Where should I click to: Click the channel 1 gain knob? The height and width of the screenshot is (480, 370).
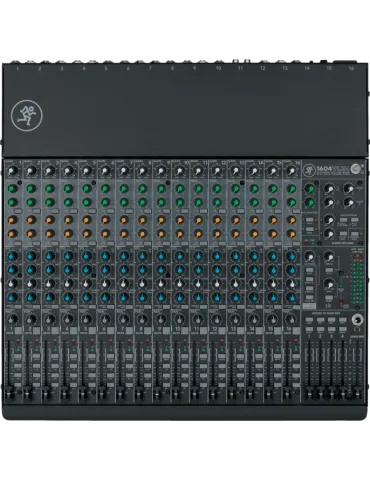(12, 171)
